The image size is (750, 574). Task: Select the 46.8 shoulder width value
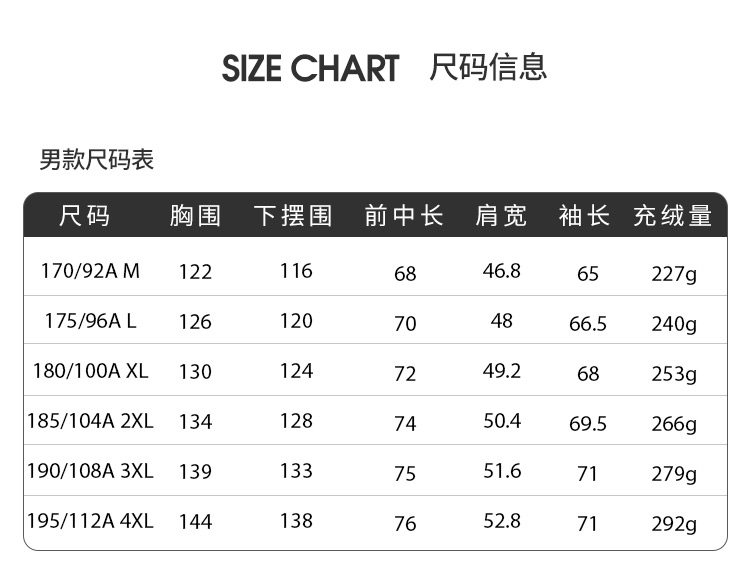click(x=502, y=271)
